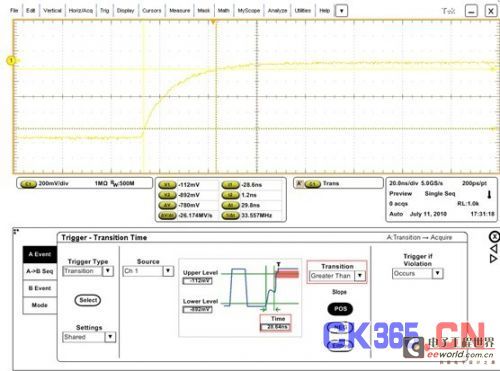
Task: Click the lower triangle arrow on panel edge
Action: coord(494,258)
